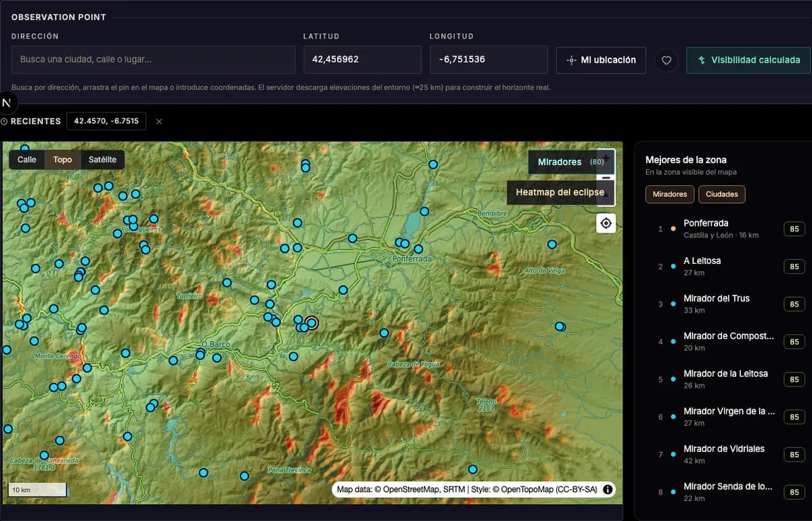
Task: Click the Dirección search input field
Action: tap(154, 60)
